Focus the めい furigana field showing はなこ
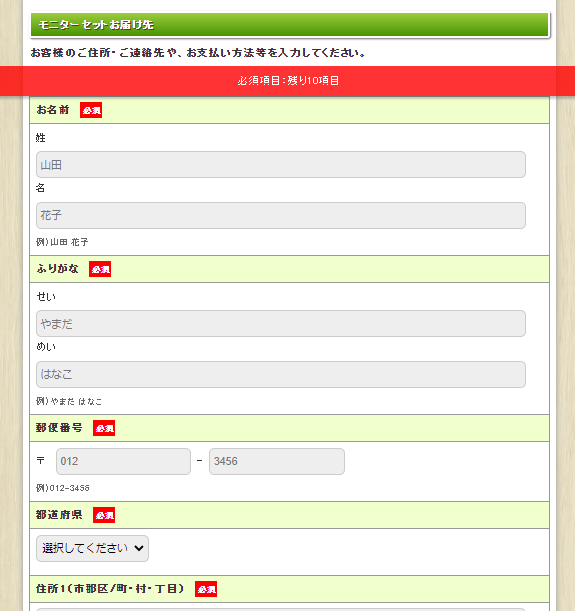575x611 pixels. 280,374
